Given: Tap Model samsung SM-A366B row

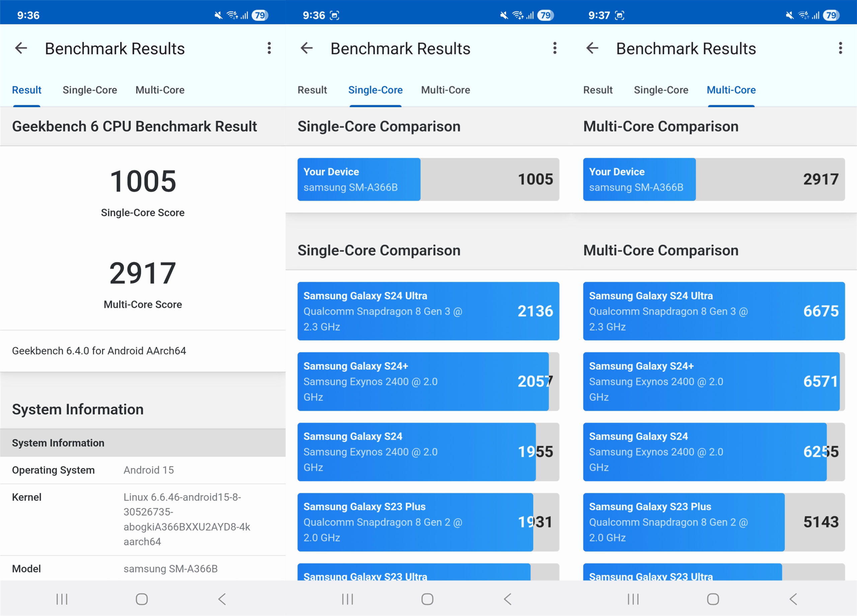Looking at the screenshot, I should [x=143, y=568].
